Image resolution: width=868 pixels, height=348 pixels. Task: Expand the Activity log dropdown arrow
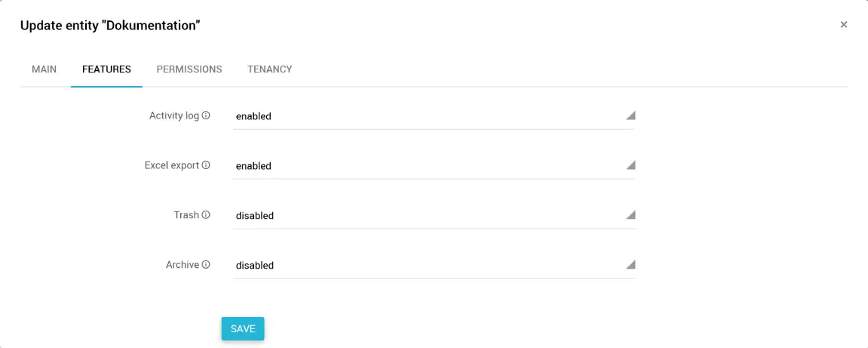point(630,116)
